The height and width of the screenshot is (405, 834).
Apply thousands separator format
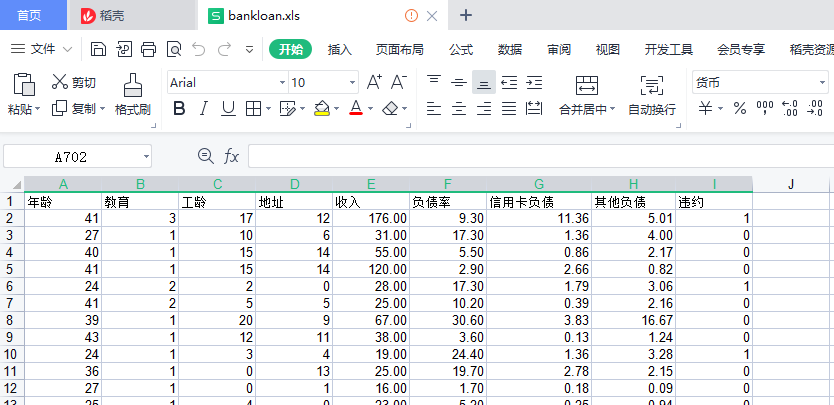pos(765,109)
